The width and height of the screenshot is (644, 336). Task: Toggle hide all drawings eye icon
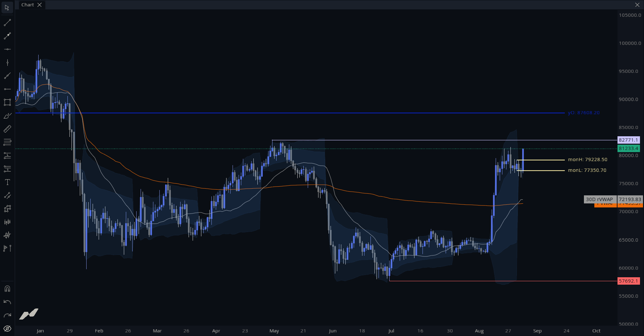click(x=7, y=329)
